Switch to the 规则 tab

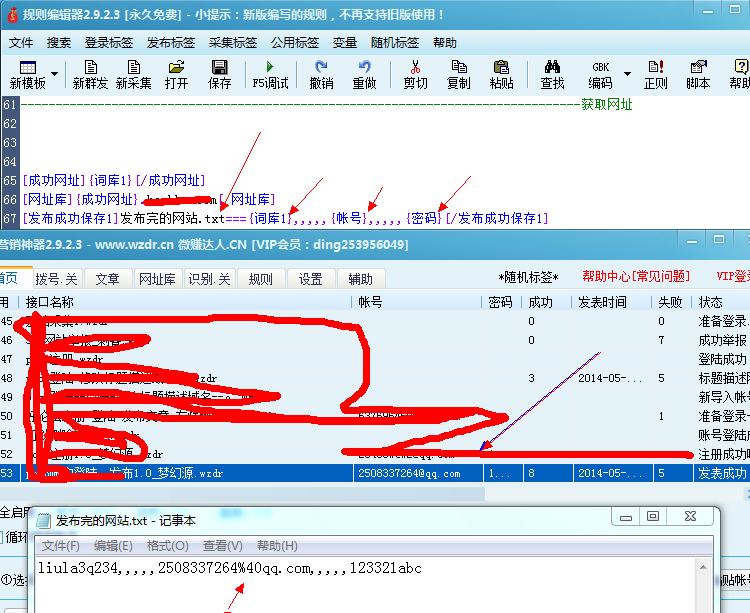(x=261, y=279)
